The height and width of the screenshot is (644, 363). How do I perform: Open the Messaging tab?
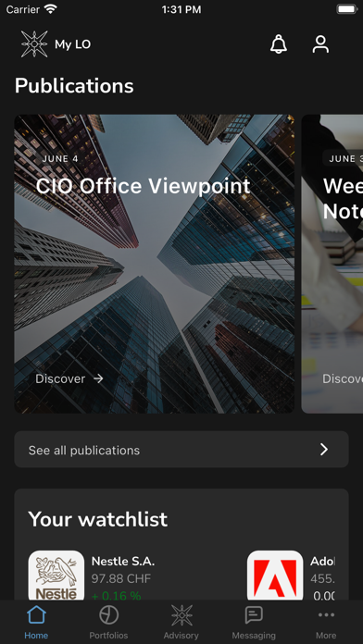pos(254,622)
